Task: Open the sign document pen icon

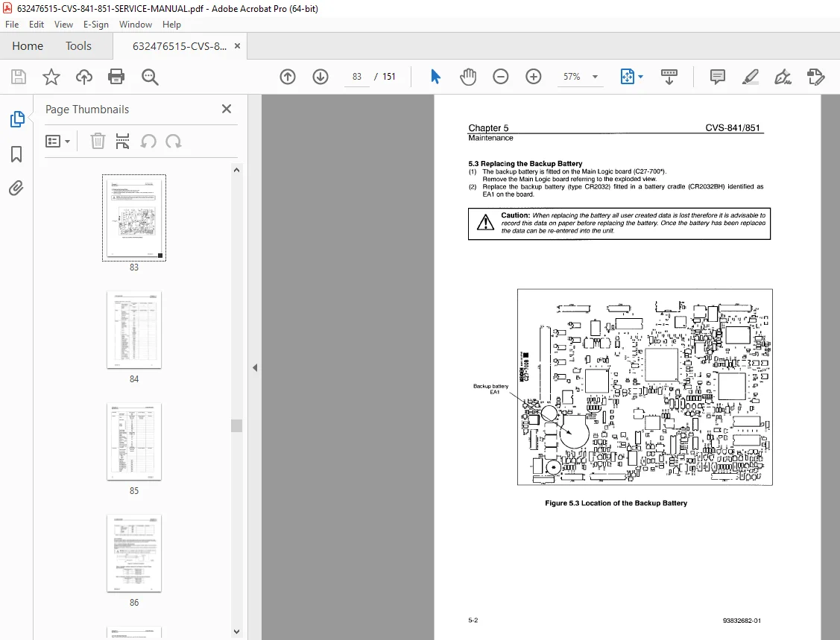Action: coord(783,77)
